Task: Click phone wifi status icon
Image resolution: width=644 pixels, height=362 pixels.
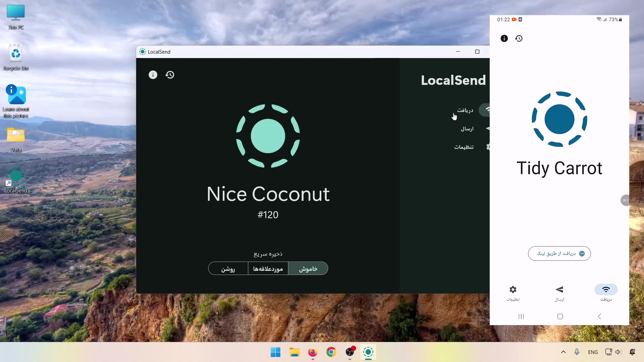Action: [x=599, y=19]
